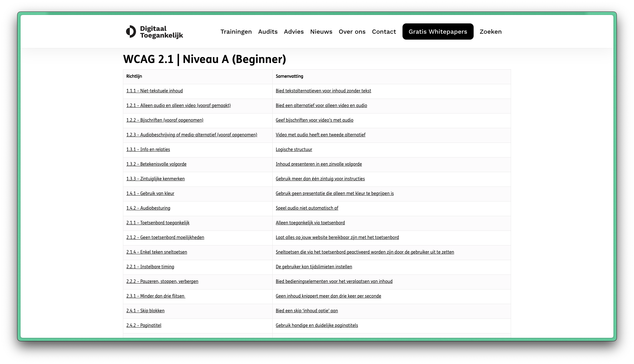The image size is (634, 364).
Task: Click 'Gebruik handige en duidelijke paginatitels' link
Action: (317, 325)
